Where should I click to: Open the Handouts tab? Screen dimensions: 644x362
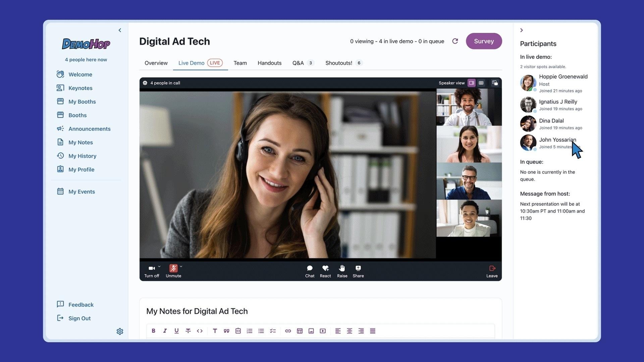point(269,63)
